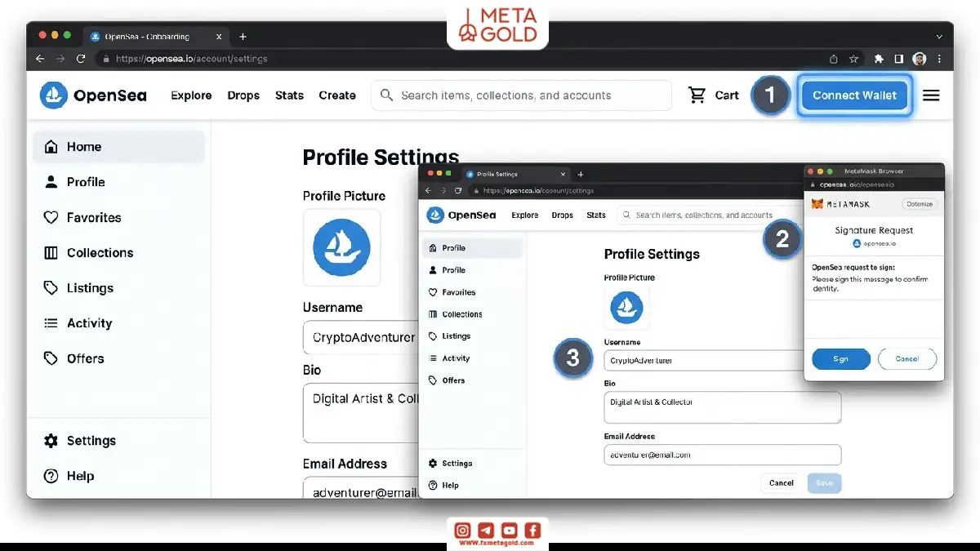
Task: Reload the page in the small Profile Settings window
Action: pyautogui.click(x=458, y=190)
